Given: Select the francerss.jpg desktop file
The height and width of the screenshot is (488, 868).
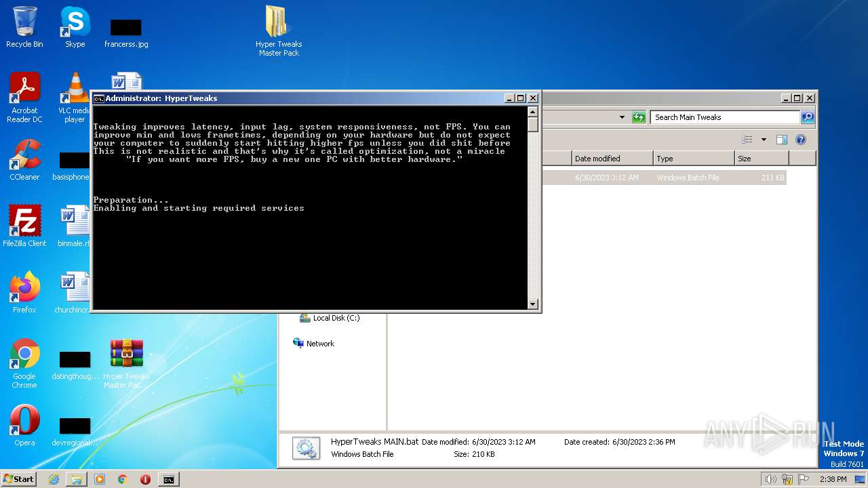Looking at the screenshot, I should click(x=126, y=33).
